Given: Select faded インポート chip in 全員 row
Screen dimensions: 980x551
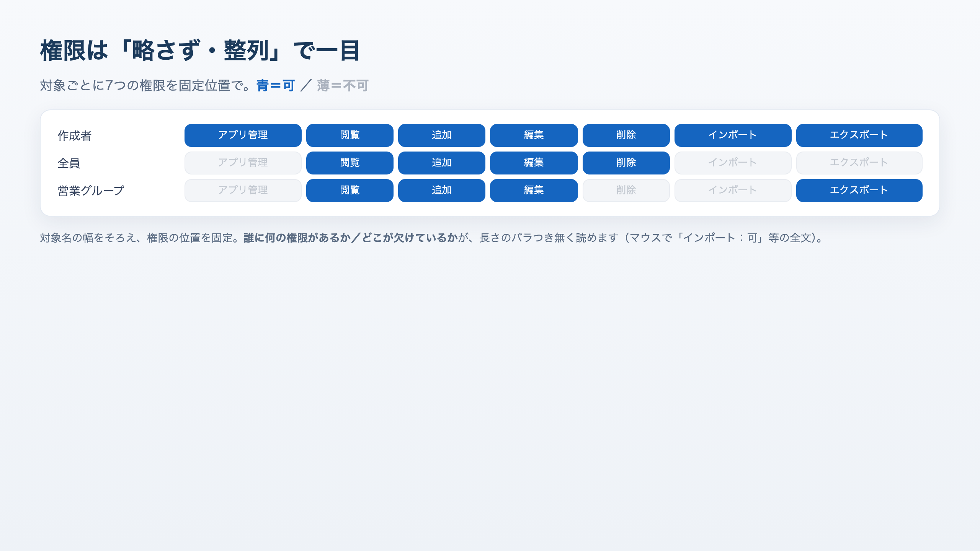Looking at the screenshot, I should pyautogui.click(x=733, y=163).
